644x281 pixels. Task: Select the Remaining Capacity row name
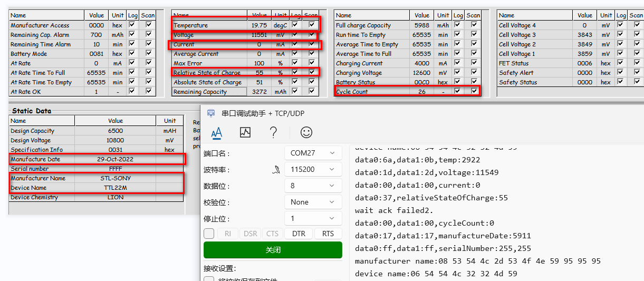200,92
